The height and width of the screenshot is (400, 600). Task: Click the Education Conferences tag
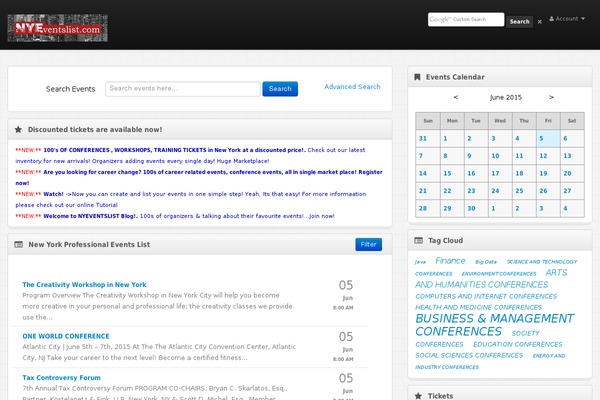pyautogui.click(x=518, y=344)
